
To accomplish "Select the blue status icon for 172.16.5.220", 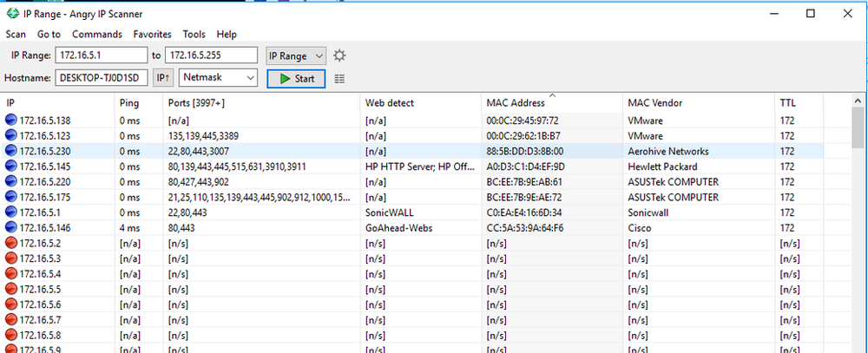I will (11, 181).
